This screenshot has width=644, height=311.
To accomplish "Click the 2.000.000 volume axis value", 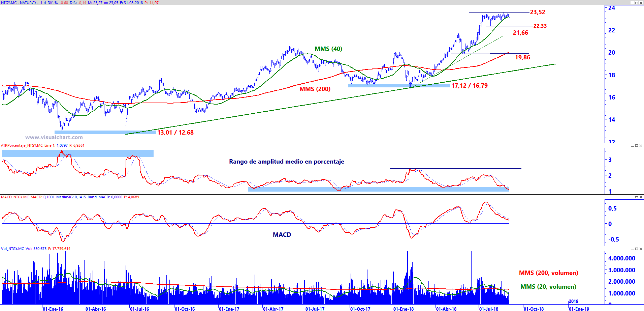I will [622, 282].
